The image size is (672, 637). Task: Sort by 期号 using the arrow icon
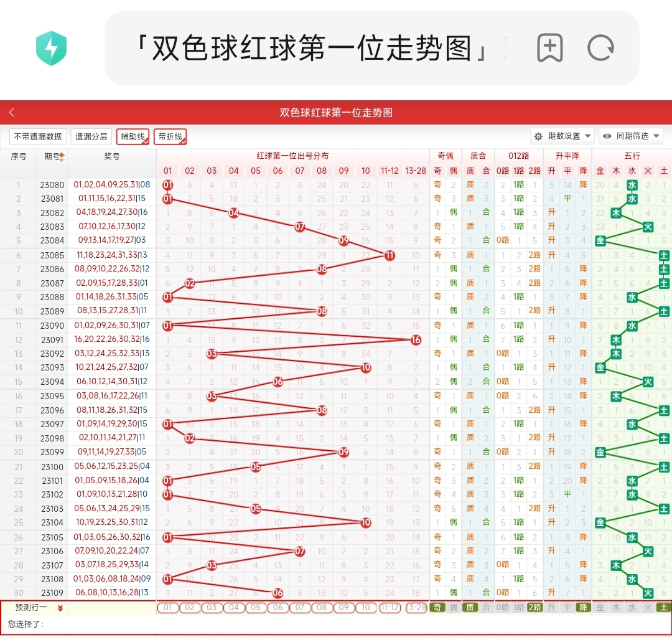62,157
